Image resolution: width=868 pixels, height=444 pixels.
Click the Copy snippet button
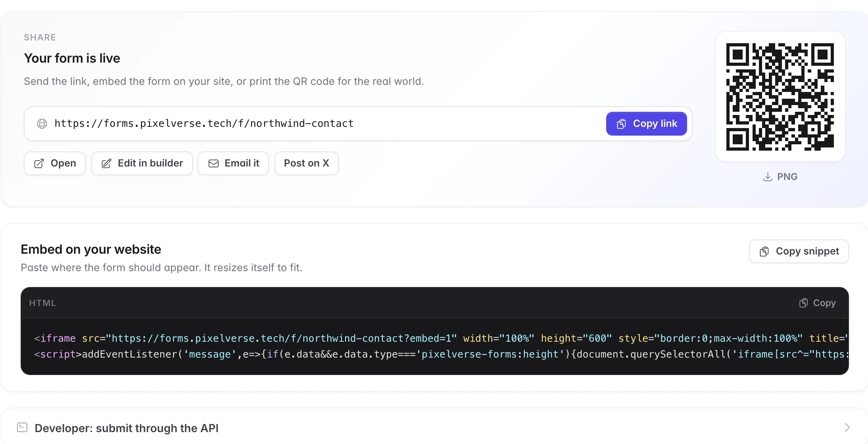coord(799,251)
